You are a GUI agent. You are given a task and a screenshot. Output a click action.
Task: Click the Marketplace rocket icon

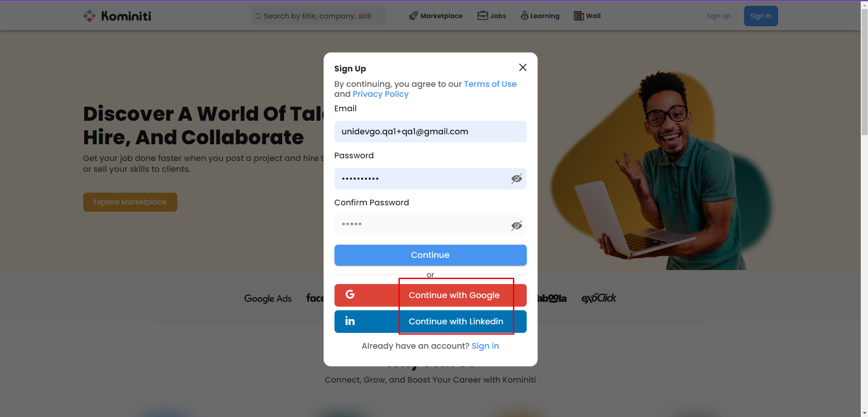click(413, 16)
